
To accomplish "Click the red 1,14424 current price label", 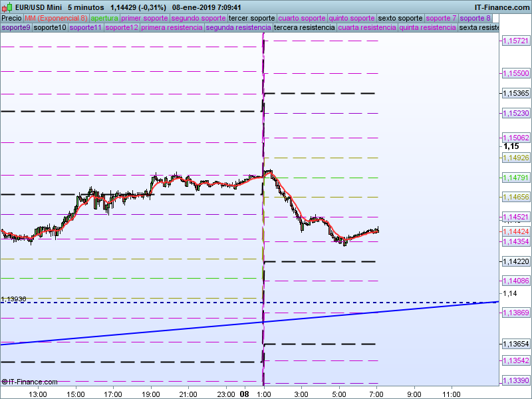I will click(515, 231).
